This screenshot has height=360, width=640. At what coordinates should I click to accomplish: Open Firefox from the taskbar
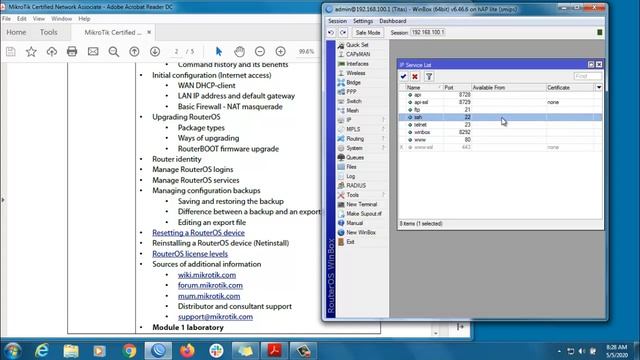(x=187, y=351)
